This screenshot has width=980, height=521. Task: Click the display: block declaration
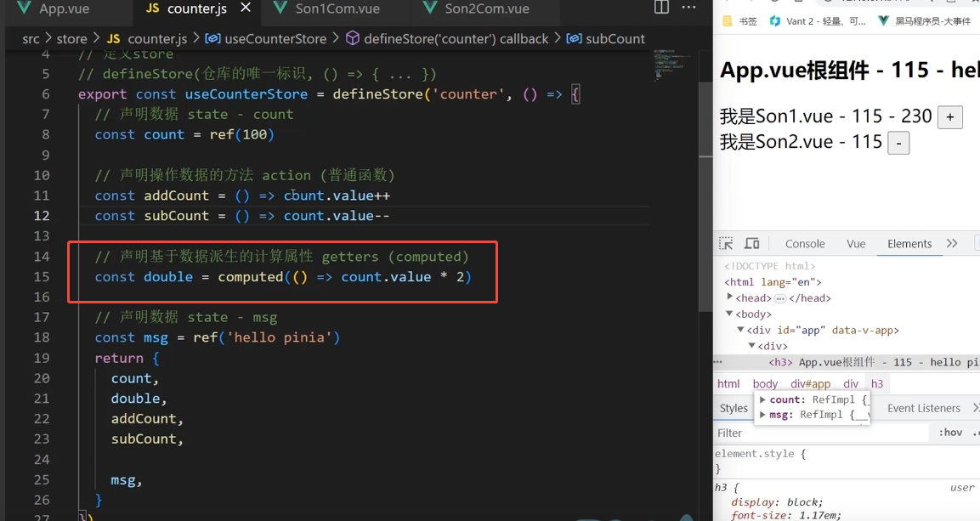(777, 502)
